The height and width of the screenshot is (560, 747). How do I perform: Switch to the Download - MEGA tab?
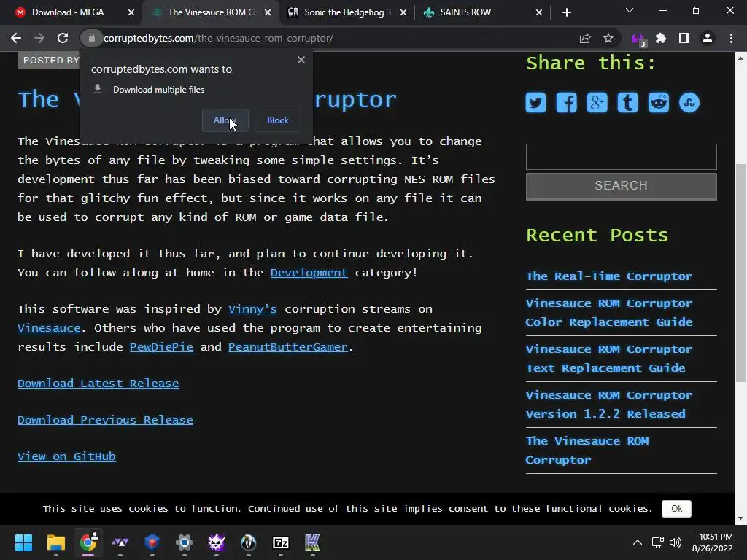[68, 12]
